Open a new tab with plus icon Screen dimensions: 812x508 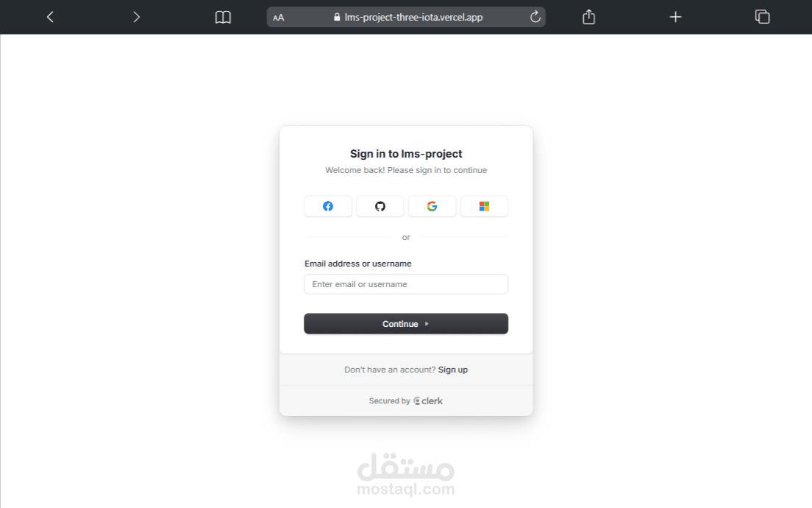click(675, 17)
